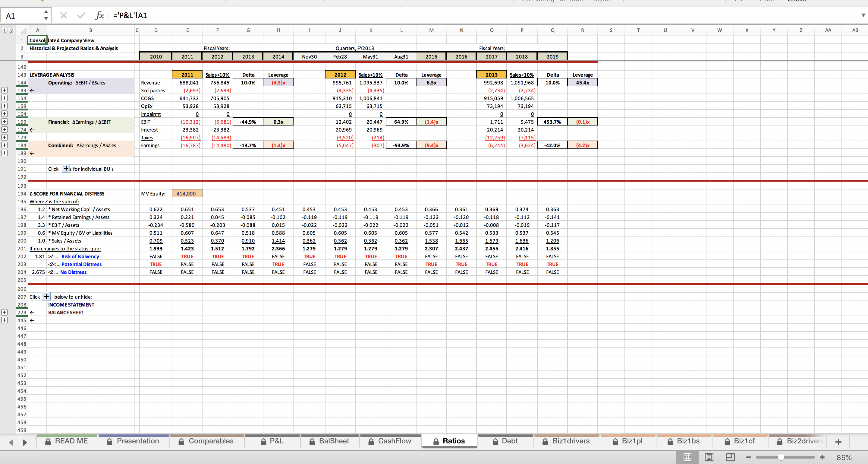Click the 'BALANCE SHEET' label
This screenshot has height=464, width=868.
coord(66,312)
